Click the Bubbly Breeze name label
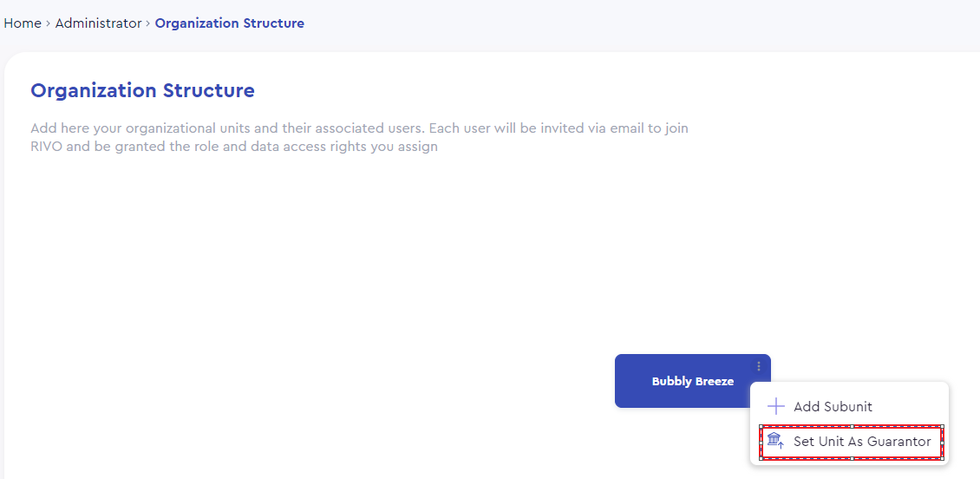Viewport: 980px width, 479px height. (x=692, y=382)
